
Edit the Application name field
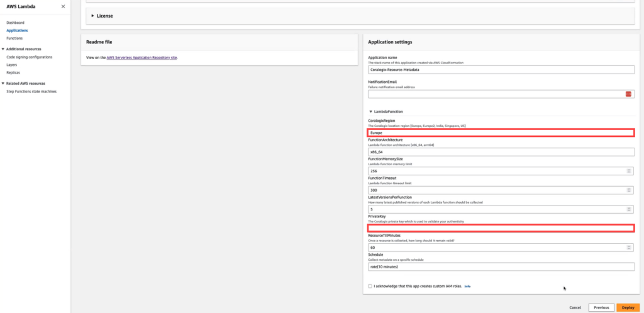[x=501, y=70]
